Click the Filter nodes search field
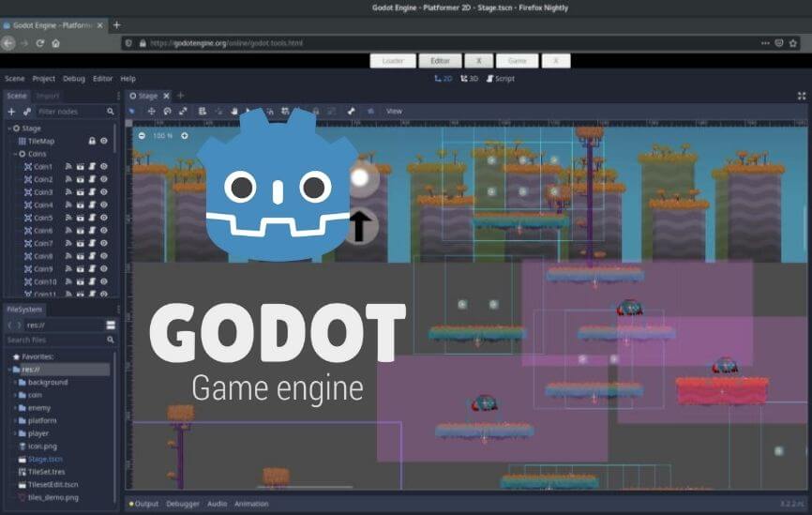The image size is (812, 515). [71, 112]
